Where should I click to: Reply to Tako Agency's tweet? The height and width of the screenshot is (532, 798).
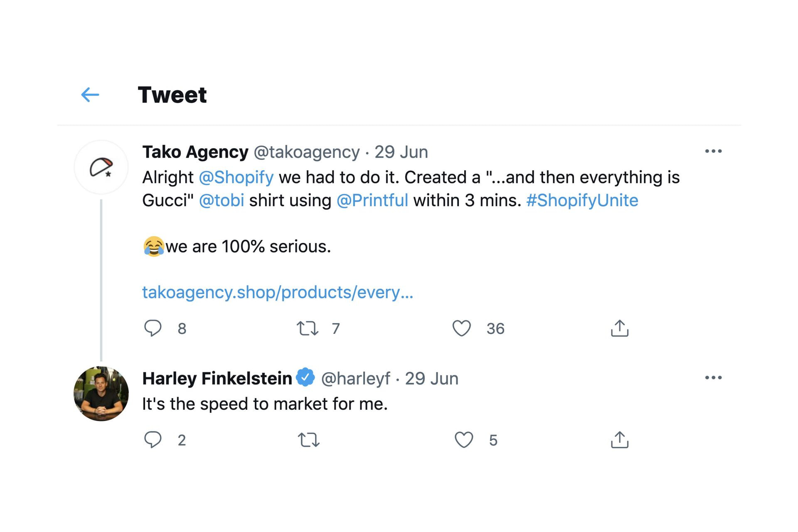tap(153, 328)
